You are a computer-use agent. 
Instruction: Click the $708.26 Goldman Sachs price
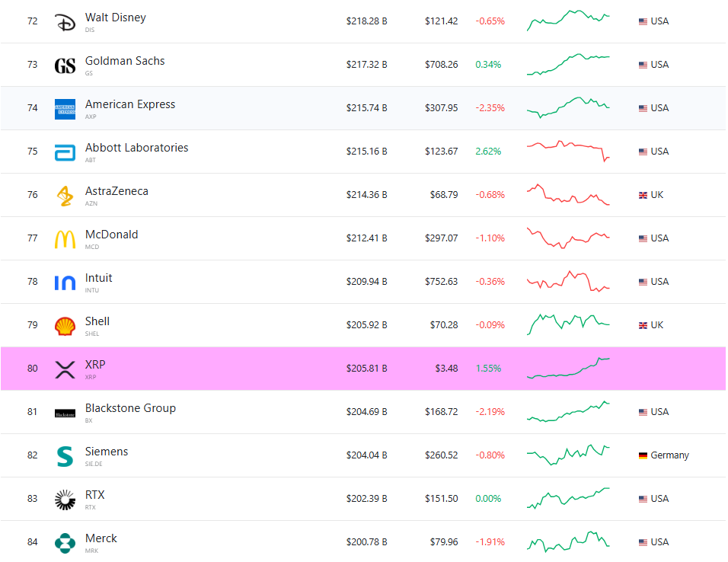point(441,65)
